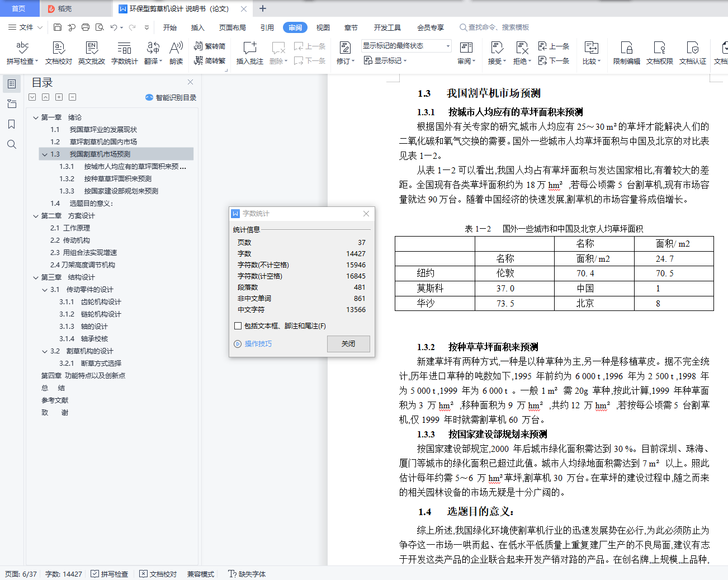Image resolution: width=728 pixels, height=580 pixels.
Task: Start 朗读 read aloud
Action: coord(176,53)
